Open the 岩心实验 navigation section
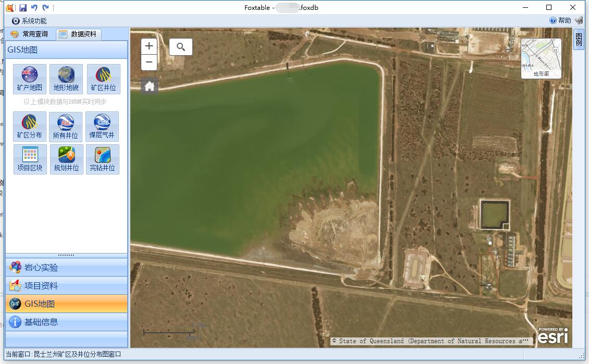 click(67, 268)
